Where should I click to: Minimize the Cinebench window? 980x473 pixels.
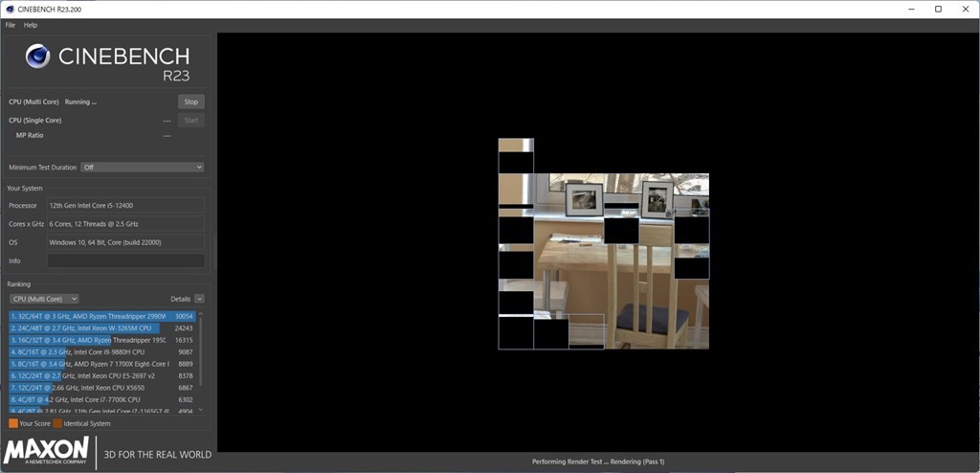tap(909, 9)
